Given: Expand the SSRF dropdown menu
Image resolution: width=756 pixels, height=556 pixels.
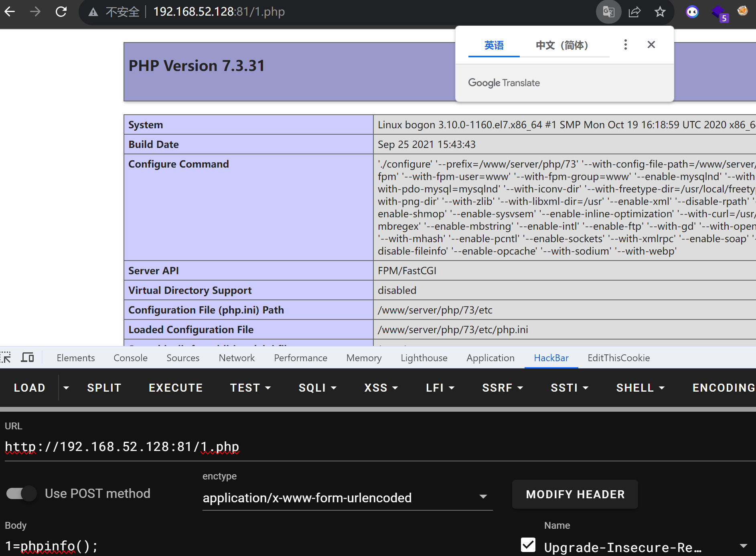Looking at the screenshot, I should (x=503, y=388).
